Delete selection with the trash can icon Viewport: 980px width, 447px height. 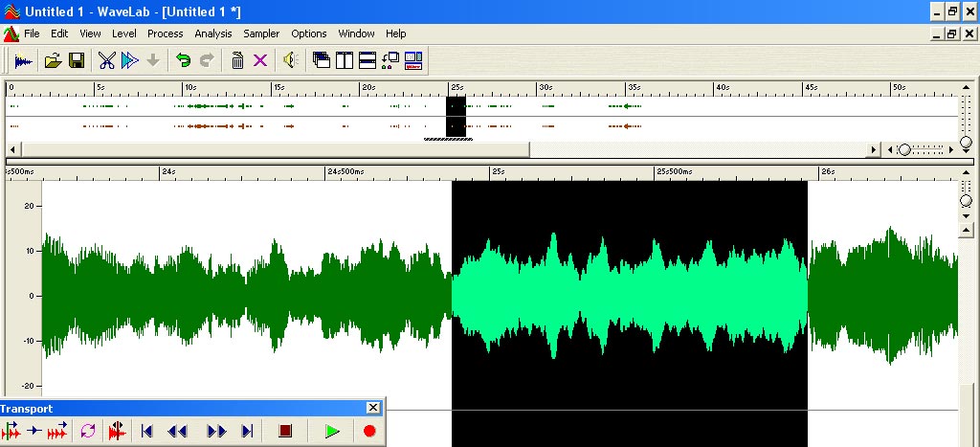click(237, 61)
